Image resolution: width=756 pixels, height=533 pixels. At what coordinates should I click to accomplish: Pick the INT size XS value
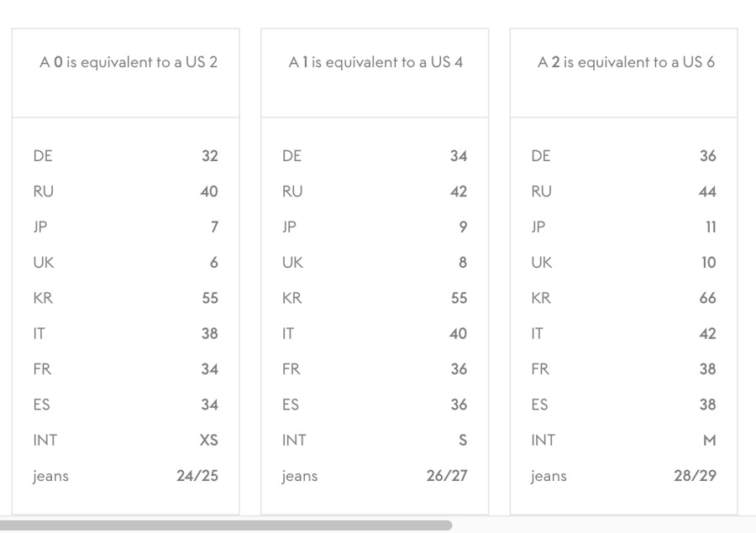pyautogui.click(x=208, y=441)
